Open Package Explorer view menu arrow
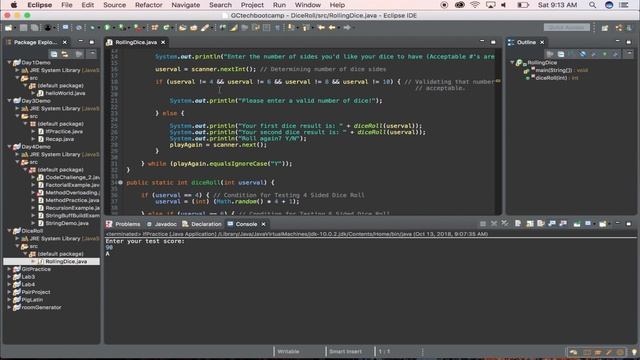This screenshot has width=640, height=360. coord(93,54)
